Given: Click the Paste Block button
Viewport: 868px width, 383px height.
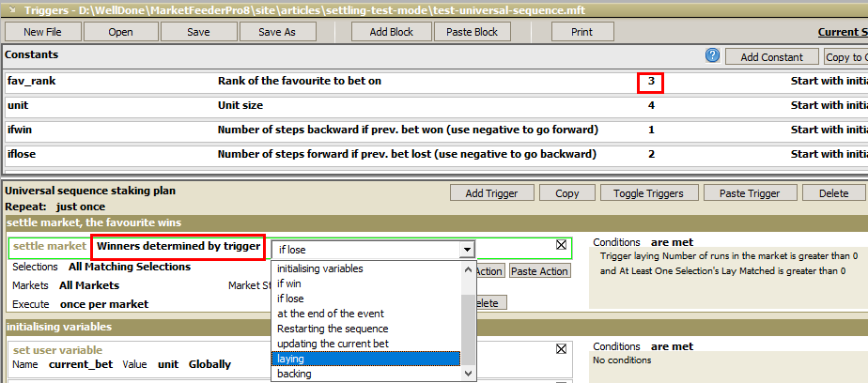Looking at the screenshot, I should pyautogui.click(x=473, y=32).
